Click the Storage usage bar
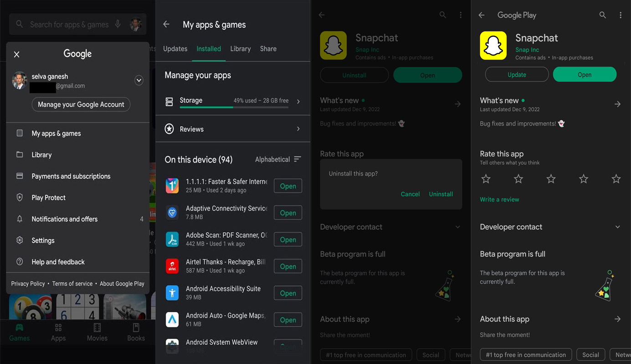631x364 pixels. 234,107
